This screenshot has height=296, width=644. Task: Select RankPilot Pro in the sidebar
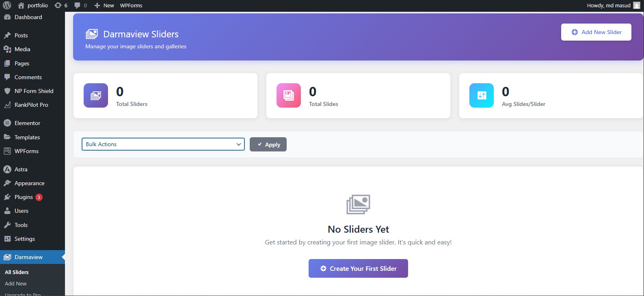tap(31, 105)
